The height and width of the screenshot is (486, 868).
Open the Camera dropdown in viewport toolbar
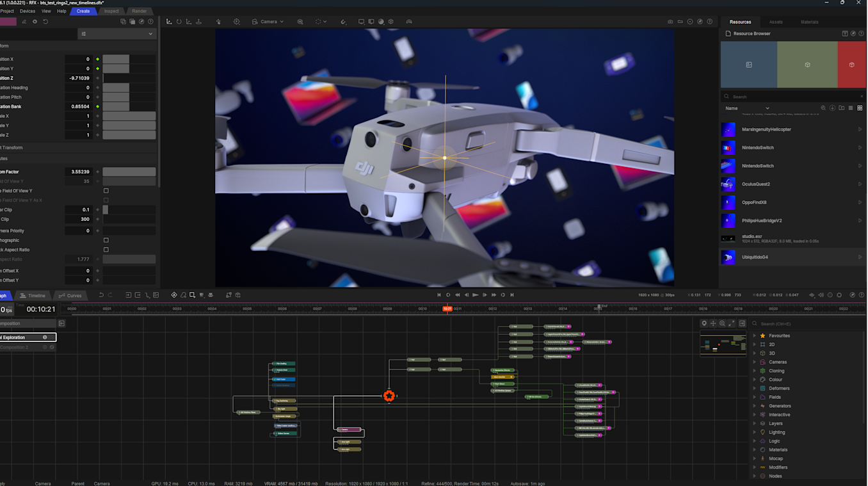(x=268, y=22)
